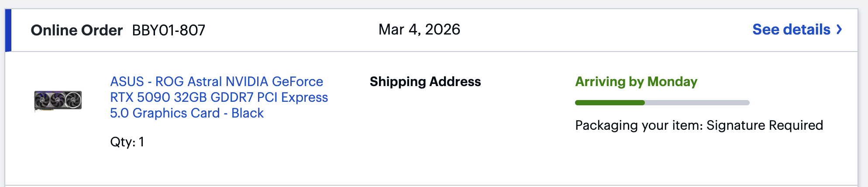
Task: Select the order number starting BBY01-807
Action: point(168,30)
